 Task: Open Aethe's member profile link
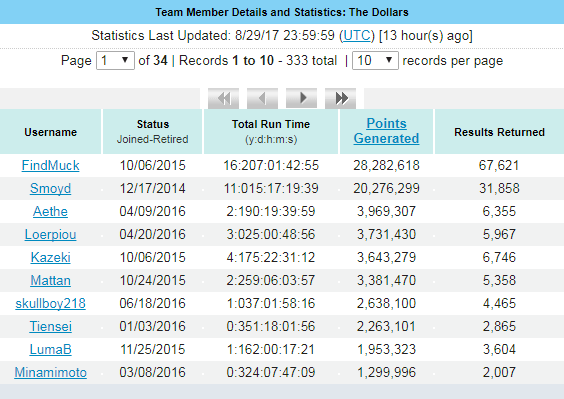50,212
